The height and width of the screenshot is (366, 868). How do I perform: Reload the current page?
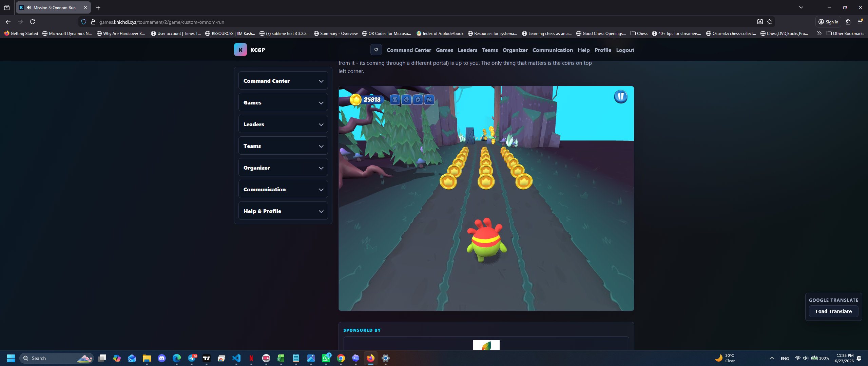[33, 22]
